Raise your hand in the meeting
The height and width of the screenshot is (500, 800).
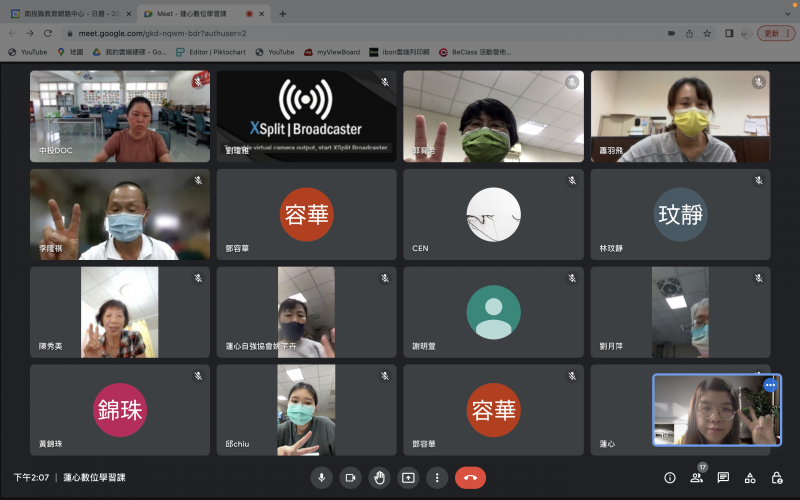(379, 478)
